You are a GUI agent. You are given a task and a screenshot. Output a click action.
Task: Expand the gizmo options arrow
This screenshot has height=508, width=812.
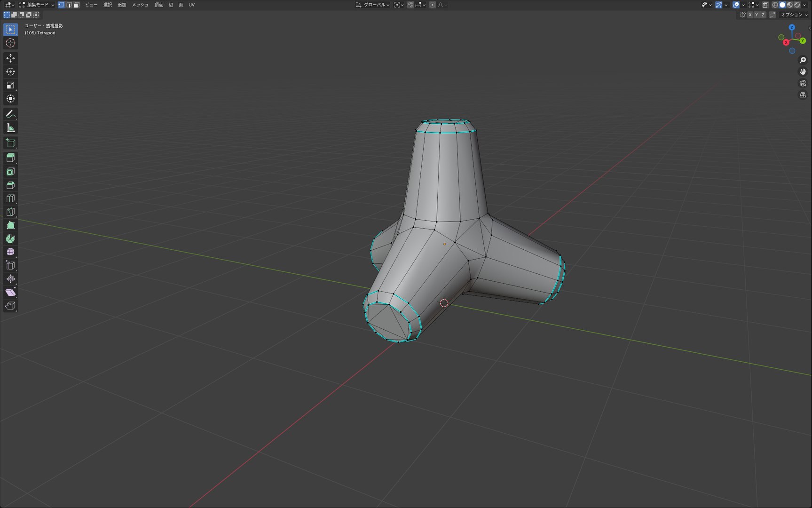tap(726, 5)
